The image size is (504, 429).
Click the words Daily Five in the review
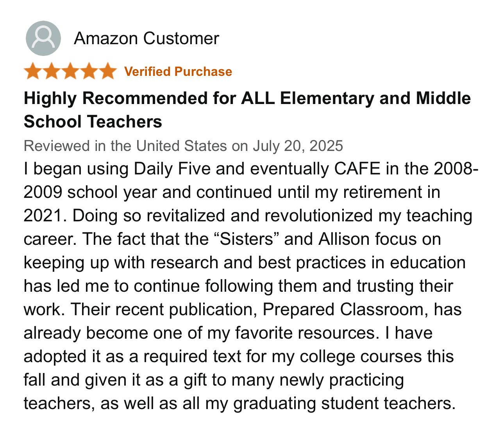click(x=172, y=169)
